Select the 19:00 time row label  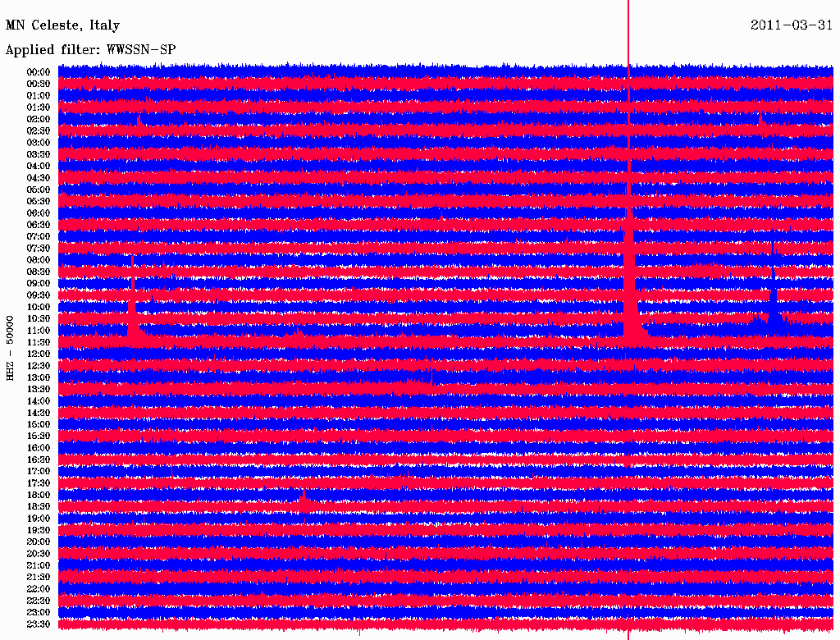39,519
